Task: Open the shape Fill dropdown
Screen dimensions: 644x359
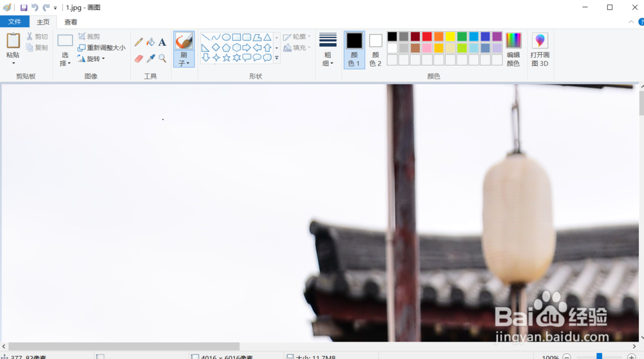Action: [x=296, y=48]
